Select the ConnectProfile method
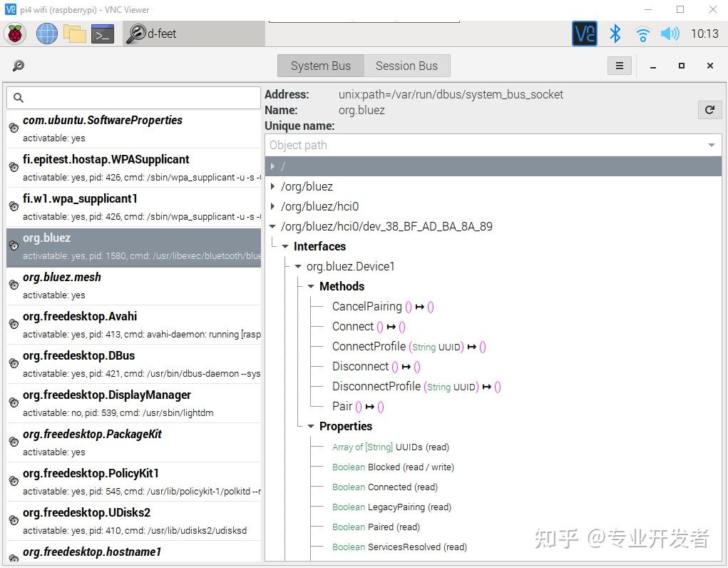 pos(409,346)
